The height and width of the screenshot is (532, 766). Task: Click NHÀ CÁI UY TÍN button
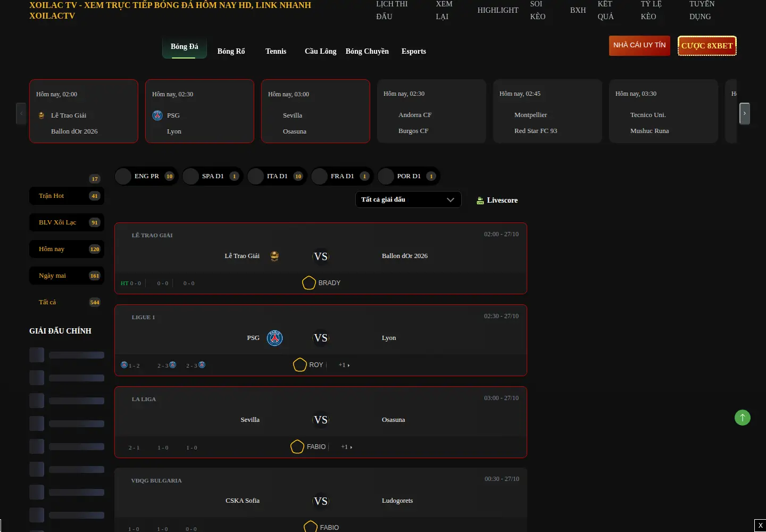tap(639, 45)
